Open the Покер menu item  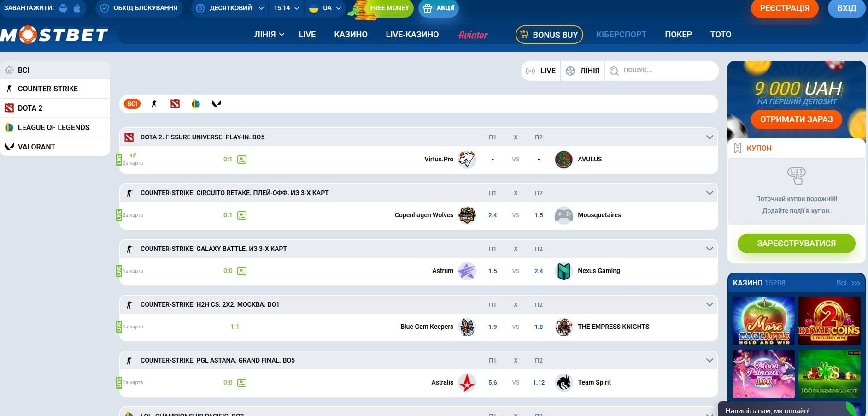coord(678,35)
